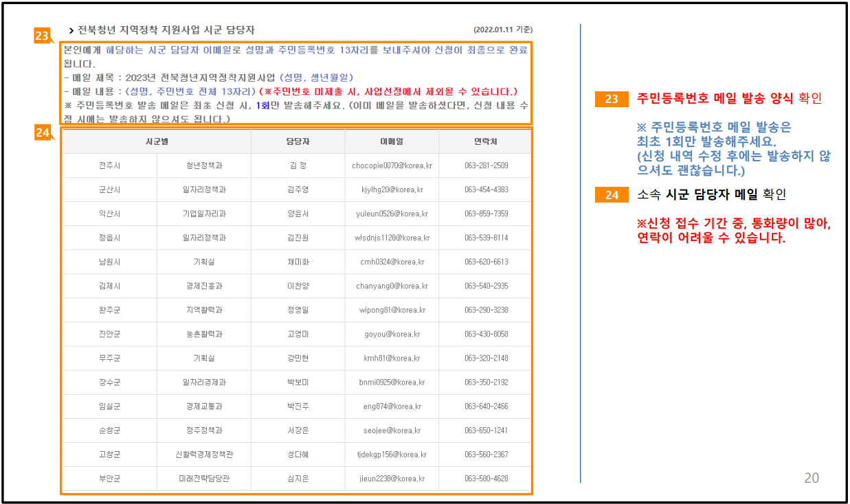Select the 전주시 row in the table
Image resolution: width=850 pixels, height=504 pixels.
[110, 165]
